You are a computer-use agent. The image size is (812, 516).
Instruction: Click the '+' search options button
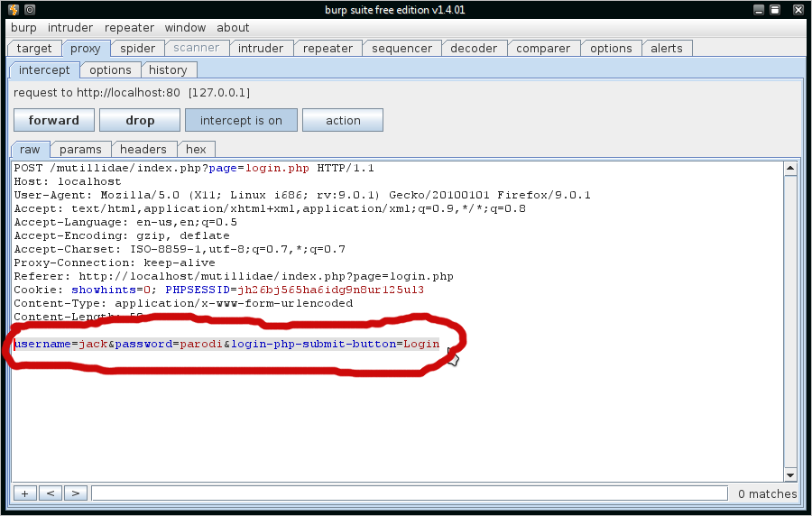point(25,493)
